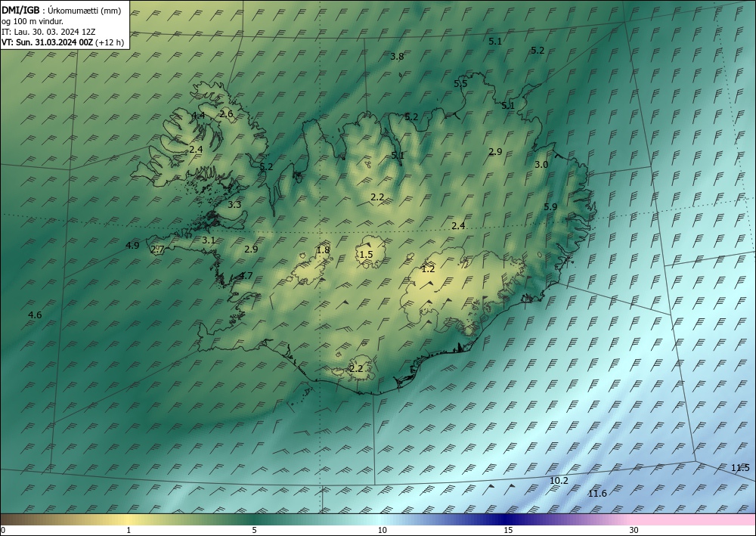This screenshot has height=536, width=756.
Task: Click the 10.2 value label
Action: coord(559,481)
